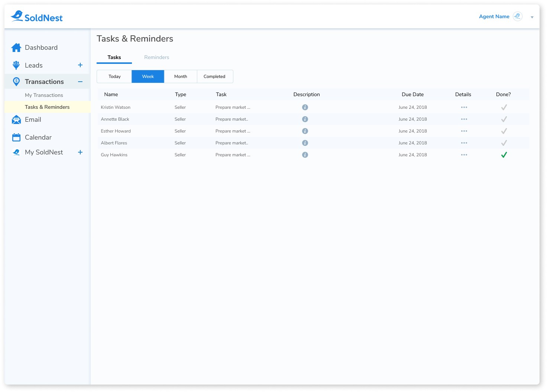Filter tasks by Month

(181, 76)
